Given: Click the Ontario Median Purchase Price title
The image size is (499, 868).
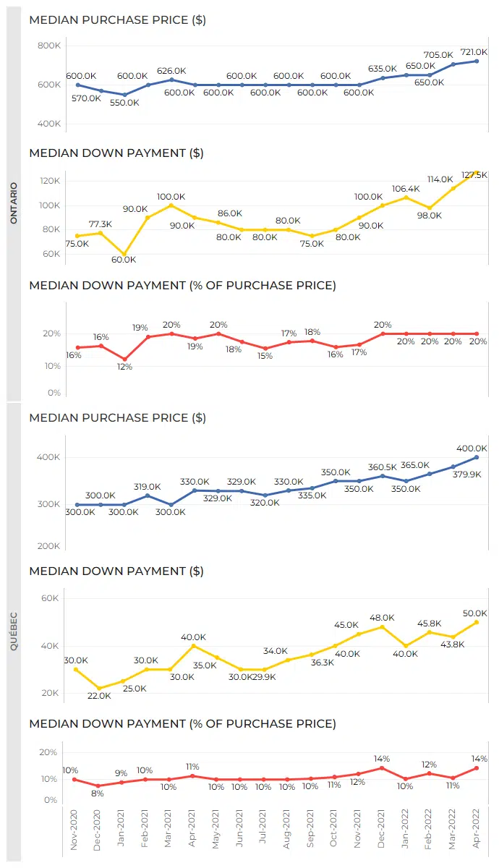Looking at the screenshot, I should (117, 20).
